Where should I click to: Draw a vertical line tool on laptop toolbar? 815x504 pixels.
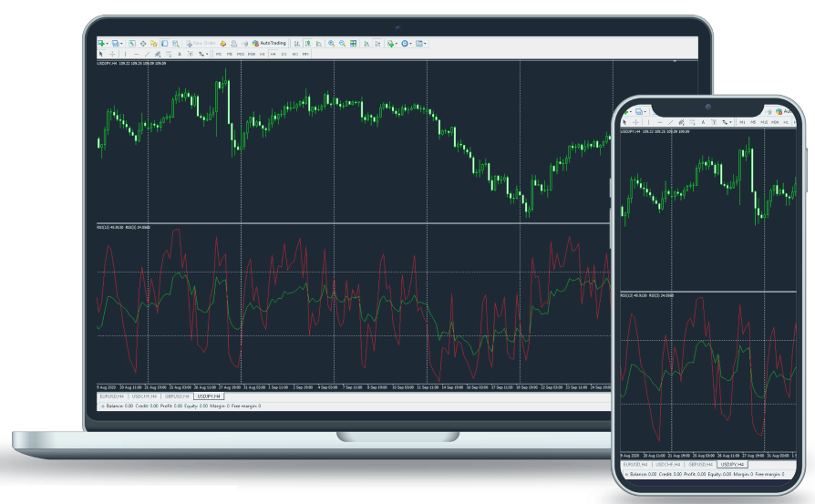click(124, 54)
